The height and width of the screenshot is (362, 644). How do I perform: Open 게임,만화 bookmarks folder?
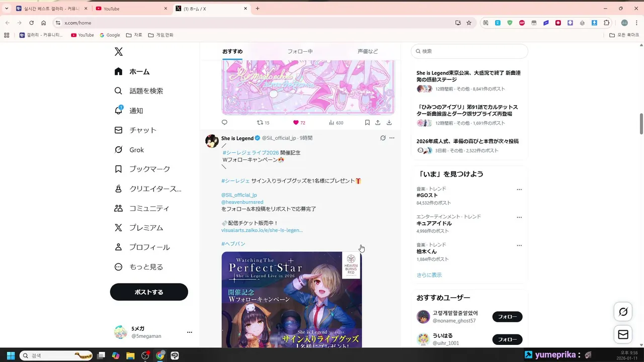pos(160,35)
